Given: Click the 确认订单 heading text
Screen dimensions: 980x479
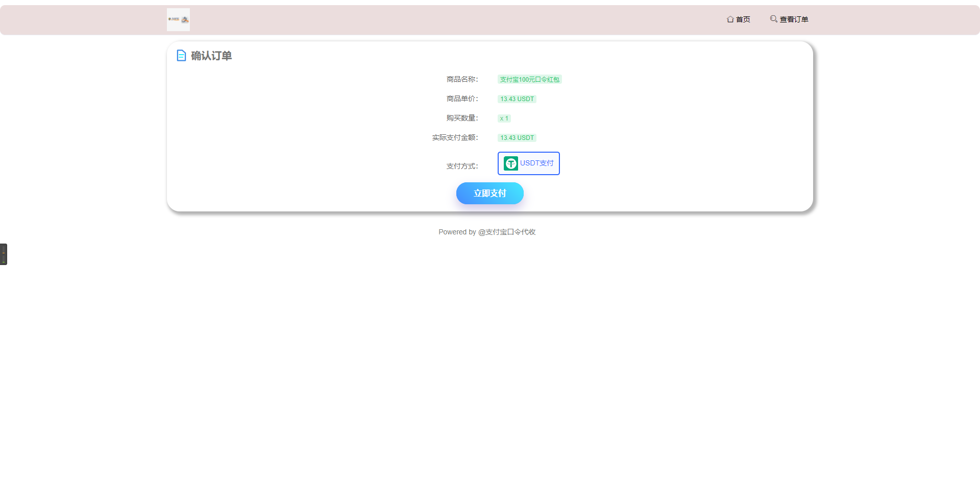Looking at the screenshot, I should click(211, 56).
